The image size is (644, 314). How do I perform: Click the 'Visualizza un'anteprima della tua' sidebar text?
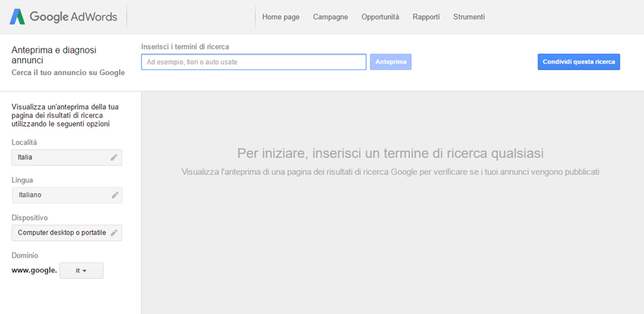pyautogui.click(x=66, y=115)
